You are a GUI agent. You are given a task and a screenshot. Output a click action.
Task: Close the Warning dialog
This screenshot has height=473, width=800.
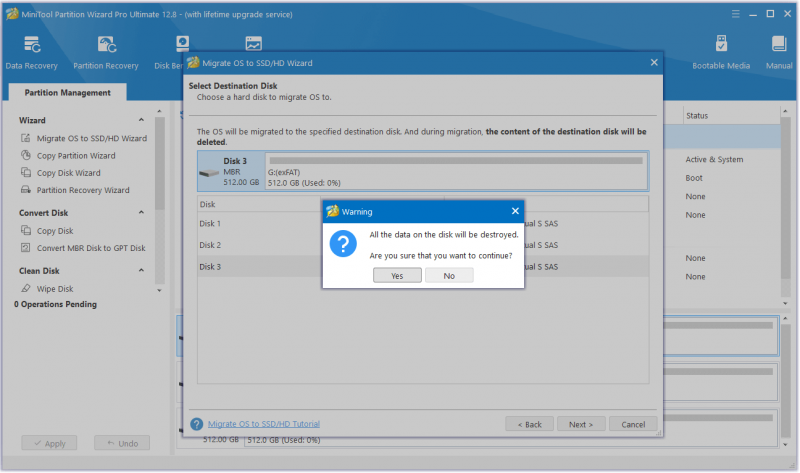pos(515,211)
